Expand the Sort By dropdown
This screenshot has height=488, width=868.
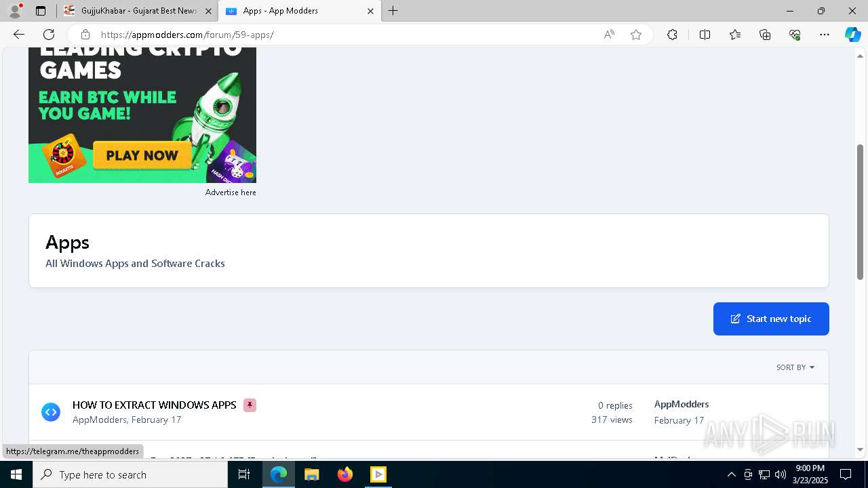[x=795, y=367]
